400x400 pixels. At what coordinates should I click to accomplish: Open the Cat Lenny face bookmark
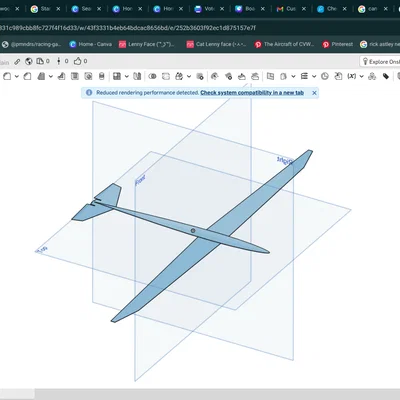216,44
